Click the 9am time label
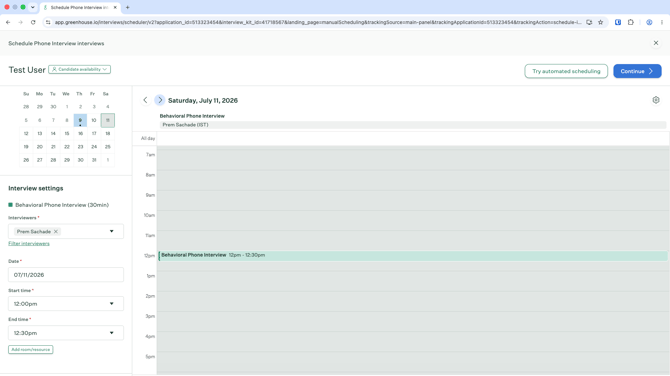670x376 pixels. pos(150,195)
